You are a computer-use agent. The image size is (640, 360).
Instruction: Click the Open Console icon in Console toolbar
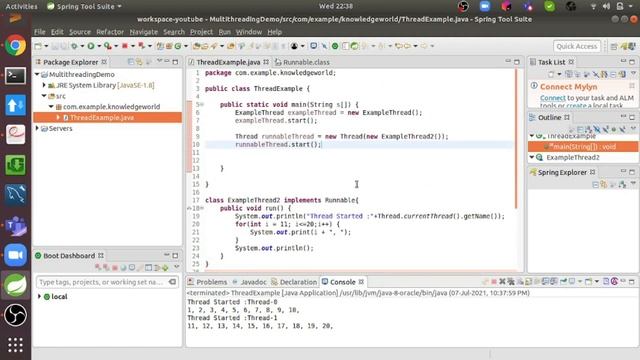(589, 282)
